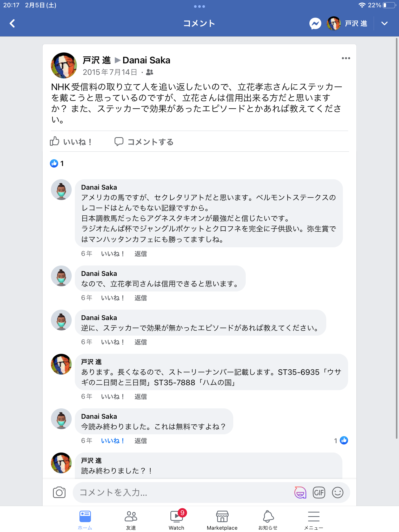Open the GIF picker in comment box
The width and height of the screenshot is (399, 532).
pos(319,493)
